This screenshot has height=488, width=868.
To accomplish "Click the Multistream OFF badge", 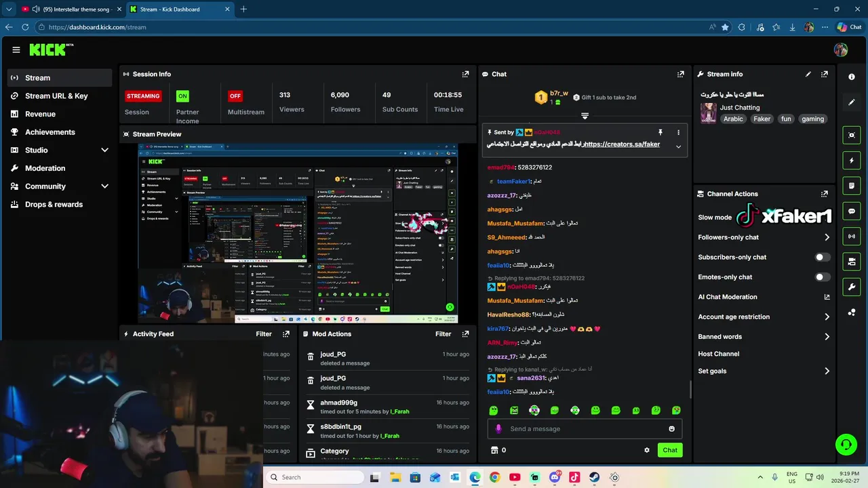I will pyautogui.click(x=235, y=96).
